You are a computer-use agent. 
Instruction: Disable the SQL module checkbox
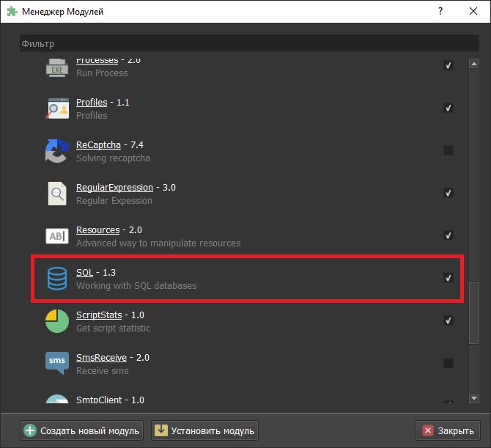click(x=448, y=278)
